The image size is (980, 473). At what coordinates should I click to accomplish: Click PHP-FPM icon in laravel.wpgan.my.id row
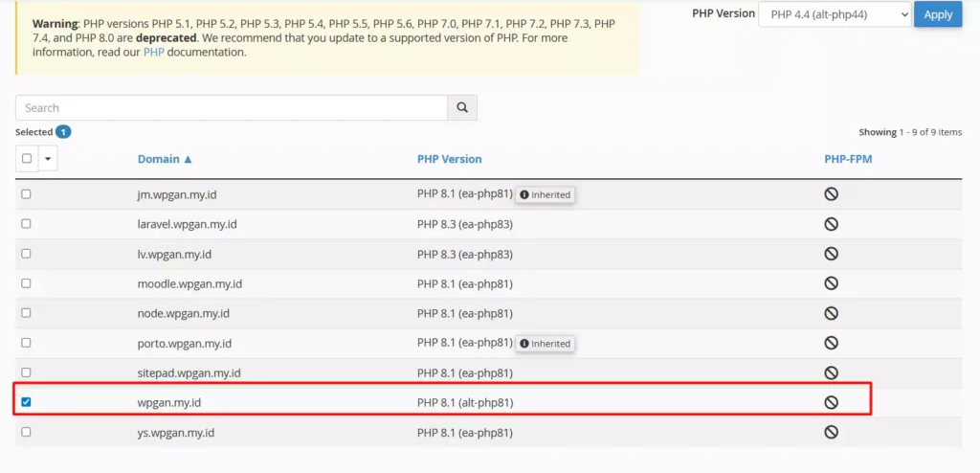(831, 224)
